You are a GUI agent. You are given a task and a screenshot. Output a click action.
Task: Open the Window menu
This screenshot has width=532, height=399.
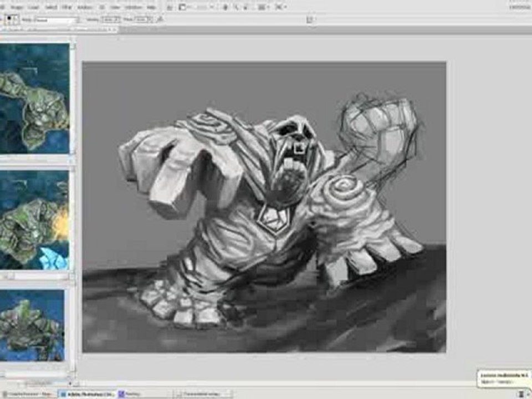pyautogui.click(x=133, y=7)
